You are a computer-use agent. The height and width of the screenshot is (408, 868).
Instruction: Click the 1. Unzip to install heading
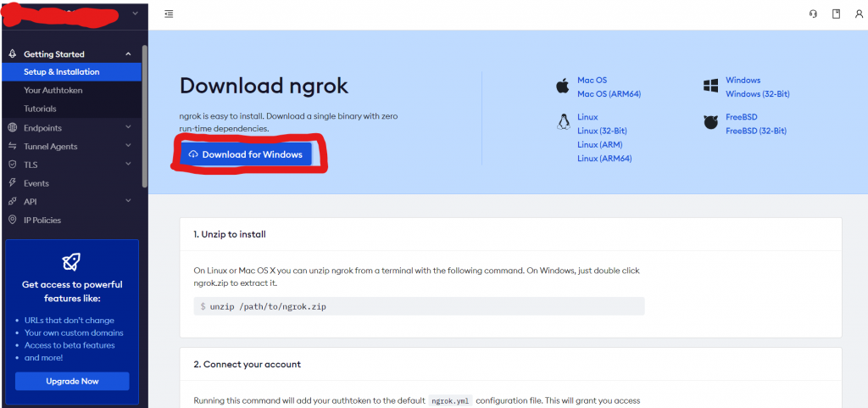[x=230, y=234]
